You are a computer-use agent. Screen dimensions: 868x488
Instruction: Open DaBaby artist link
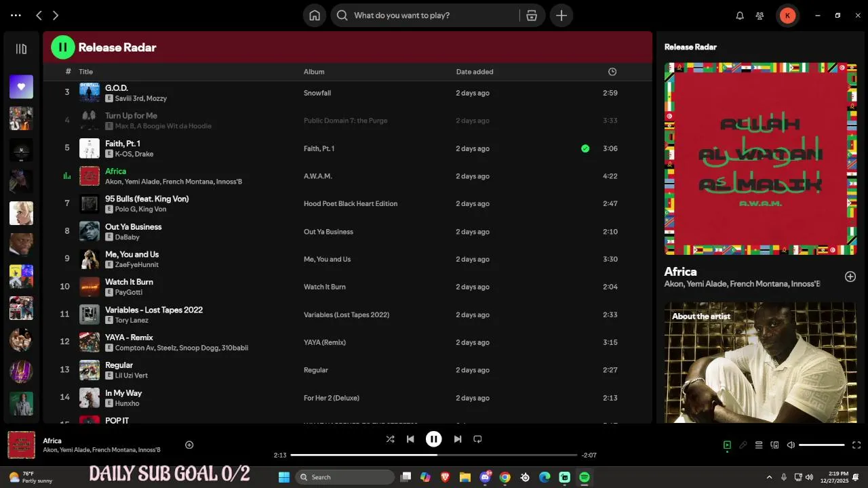tap(127, 237)
